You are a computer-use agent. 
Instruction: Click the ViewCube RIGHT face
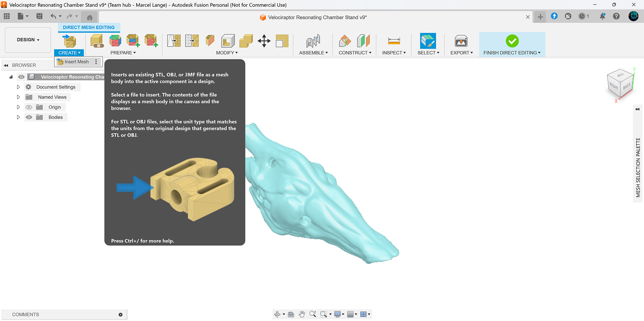(x=614, y=86)
